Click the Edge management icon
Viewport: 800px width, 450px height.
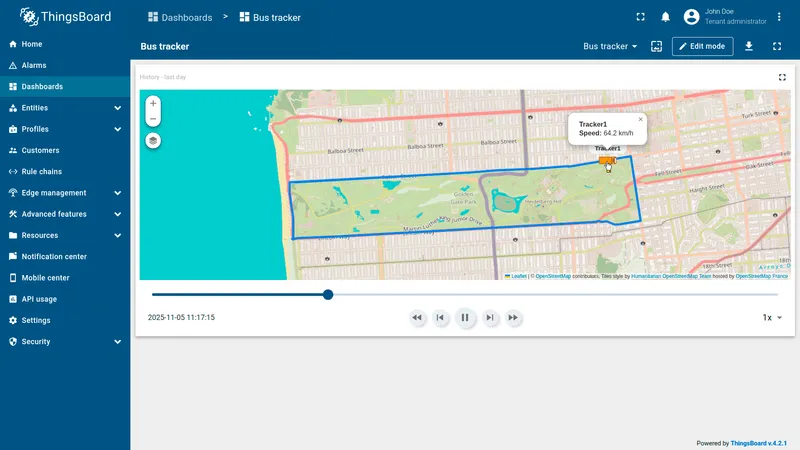click(x=13, y=193)
